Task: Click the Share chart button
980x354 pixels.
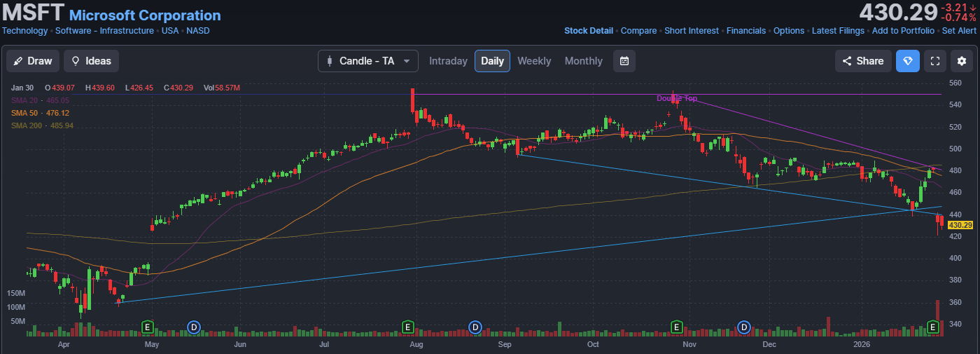Action: click(863, 61)
